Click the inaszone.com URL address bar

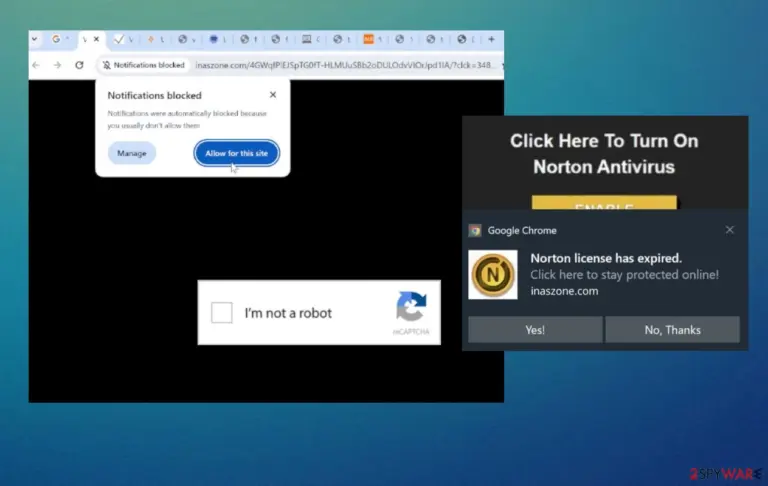click(x=345, y=65)
